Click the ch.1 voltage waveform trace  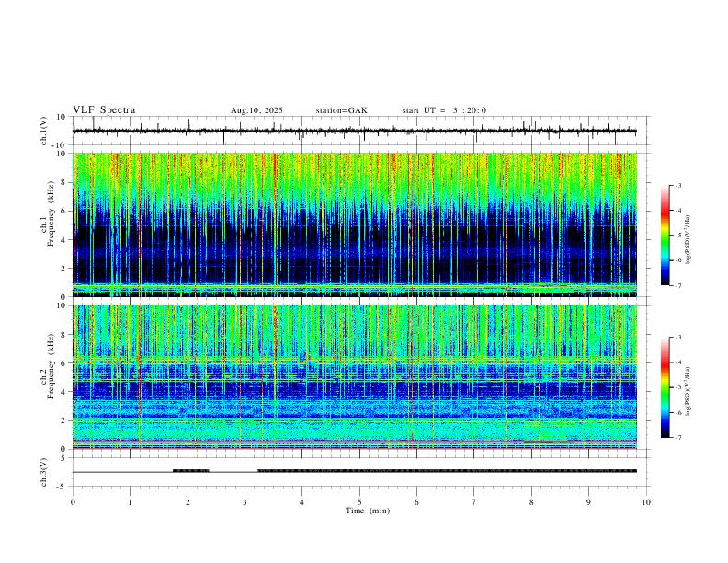coord(354,131)
